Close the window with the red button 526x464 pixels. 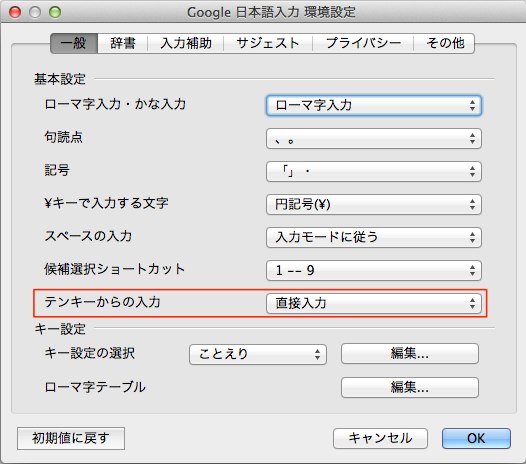click(15, 12)
